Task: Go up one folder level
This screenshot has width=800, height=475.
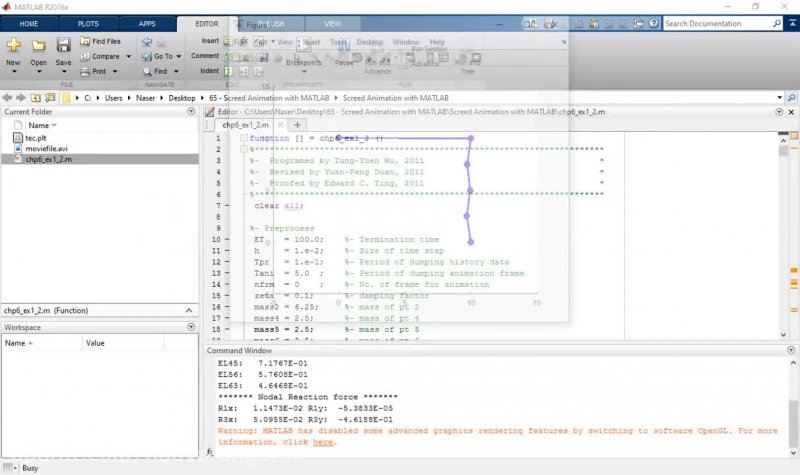Action: (x=36, y=98)
